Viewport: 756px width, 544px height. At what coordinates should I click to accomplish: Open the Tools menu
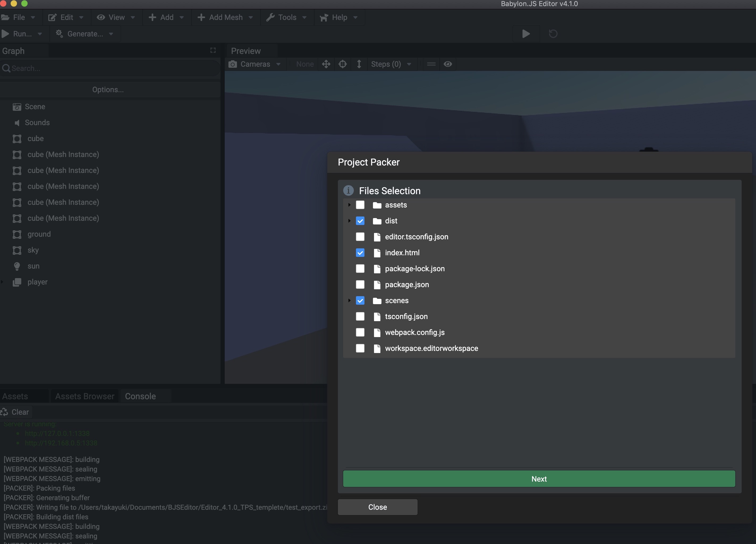tap(286, 17)
